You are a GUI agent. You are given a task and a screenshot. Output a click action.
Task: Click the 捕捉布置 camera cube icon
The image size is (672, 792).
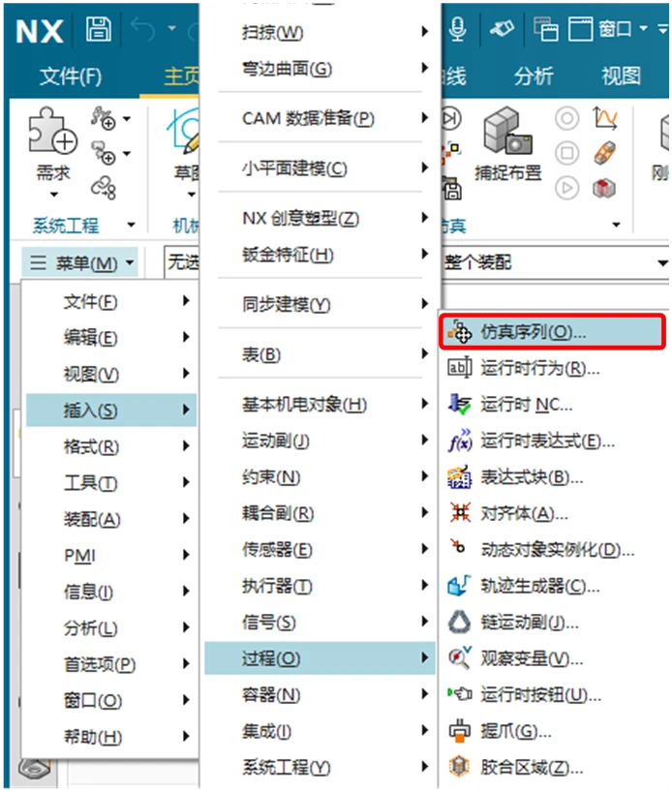[507, 131]
